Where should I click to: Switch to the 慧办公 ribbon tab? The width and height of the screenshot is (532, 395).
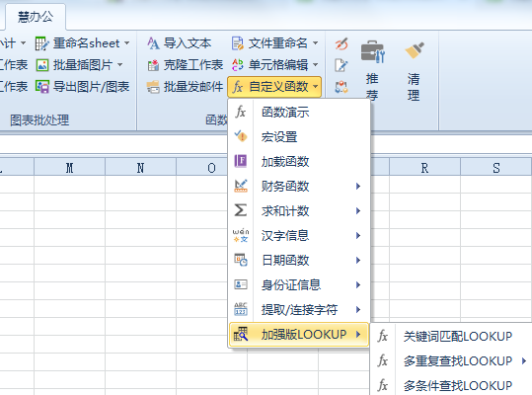(x=36, y=17)
